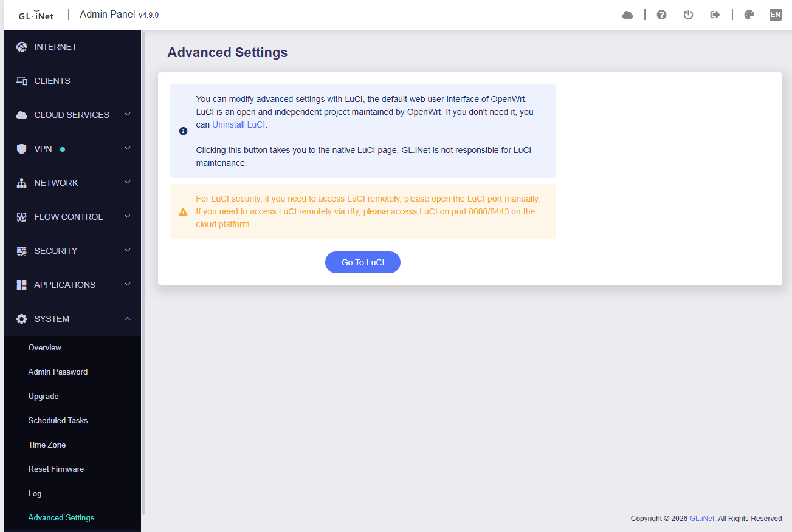Open the theme palette icon
The height and width of the screenshot is (532, 792).
click(749, 15)
